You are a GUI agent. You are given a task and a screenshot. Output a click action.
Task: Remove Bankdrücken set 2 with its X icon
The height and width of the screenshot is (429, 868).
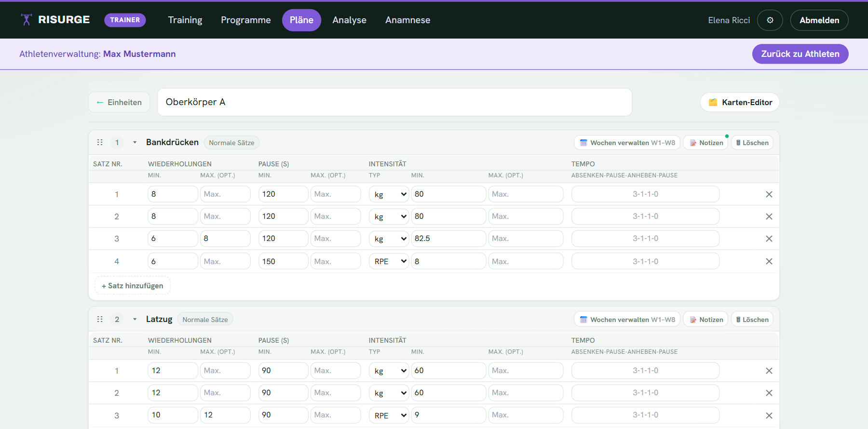click(769, 216)
